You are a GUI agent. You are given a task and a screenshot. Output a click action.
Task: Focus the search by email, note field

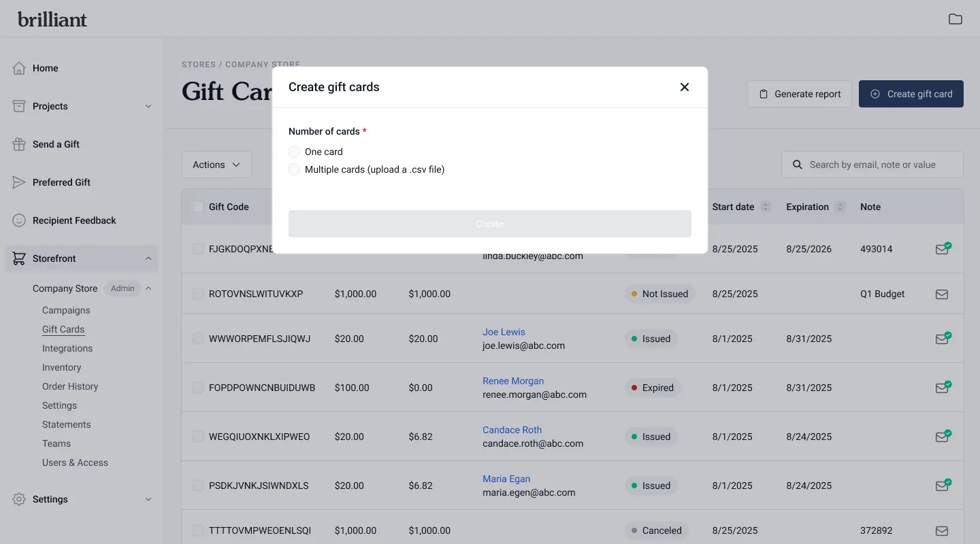click(x=878, y=165)
